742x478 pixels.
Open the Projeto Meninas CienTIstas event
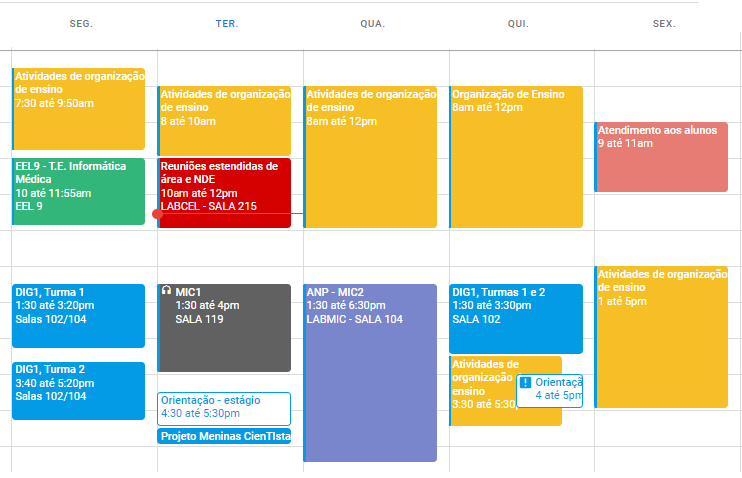point(225,436)
